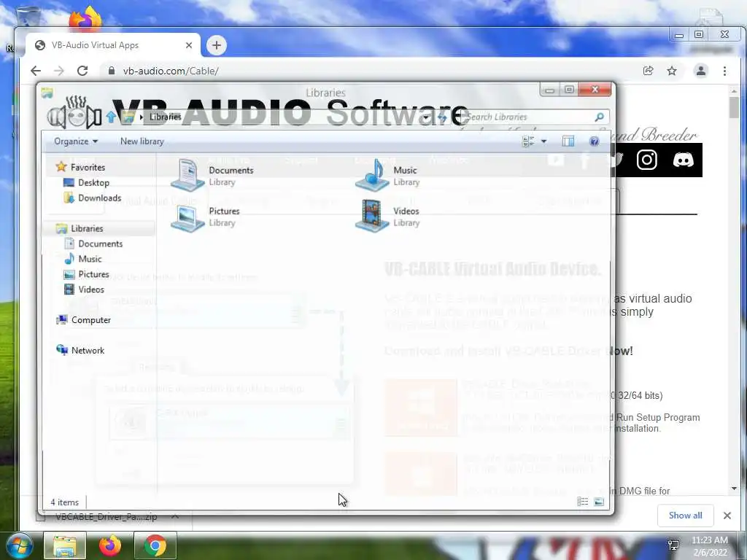The image size is (747, 560).
Task: Expand the VBCABLE download item chevron
Action: (175, 517)
